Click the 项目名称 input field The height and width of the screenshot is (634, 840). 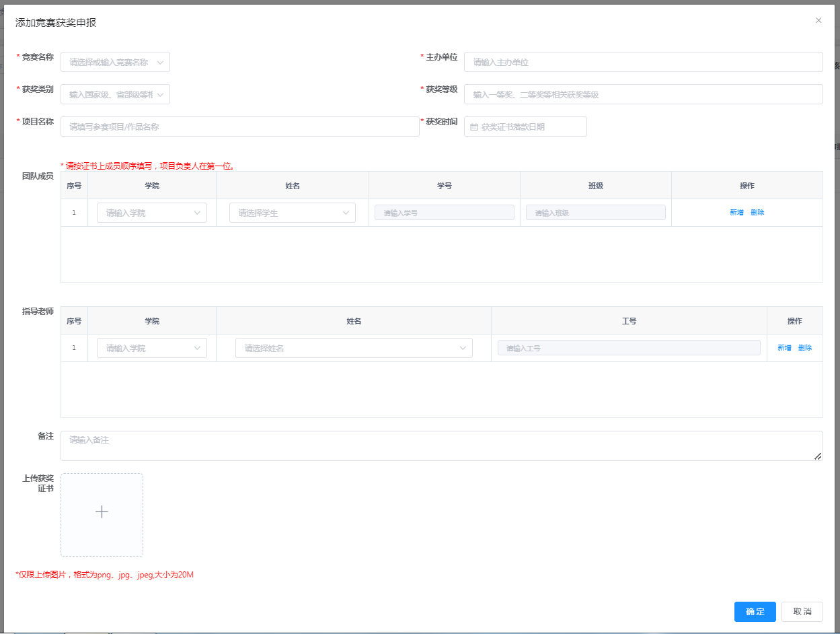tap(239, 127)
